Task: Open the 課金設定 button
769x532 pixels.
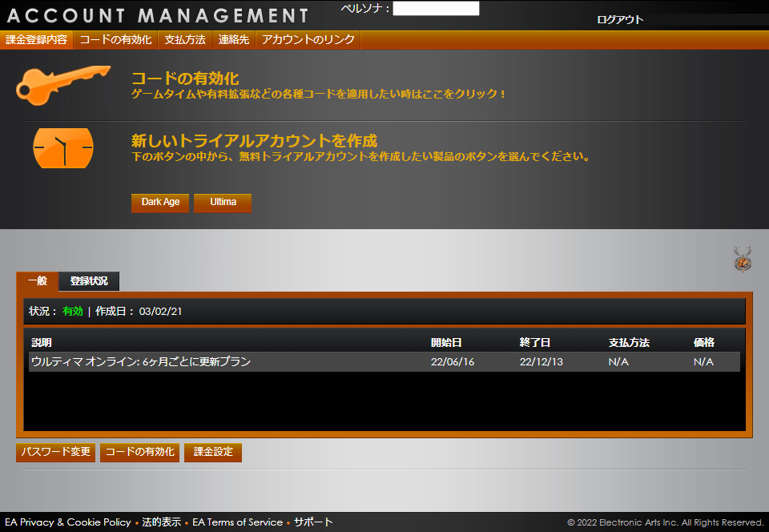Action: coord(213,452)
